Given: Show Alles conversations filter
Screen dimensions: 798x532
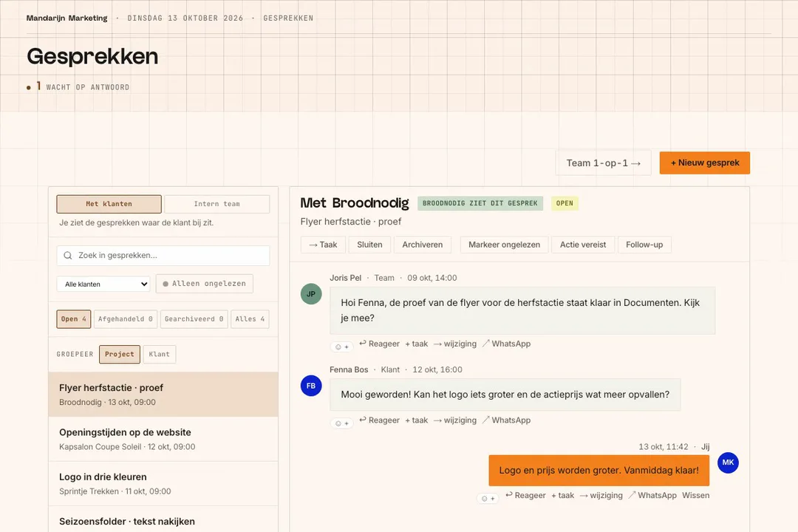Looking at the screenshot, I should pyautogui.click(x=250, y=319).
